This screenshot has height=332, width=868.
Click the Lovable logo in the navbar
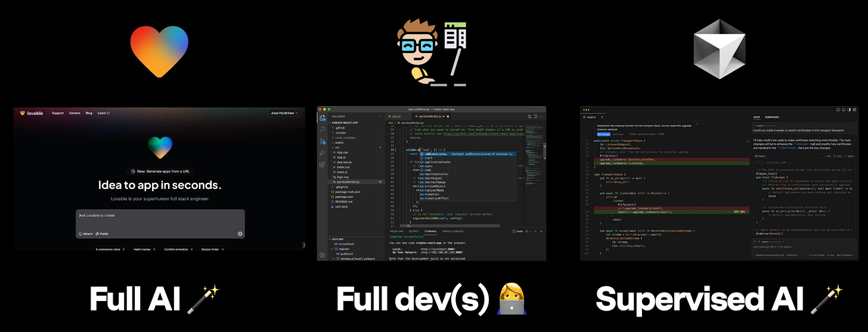point(31,113)
